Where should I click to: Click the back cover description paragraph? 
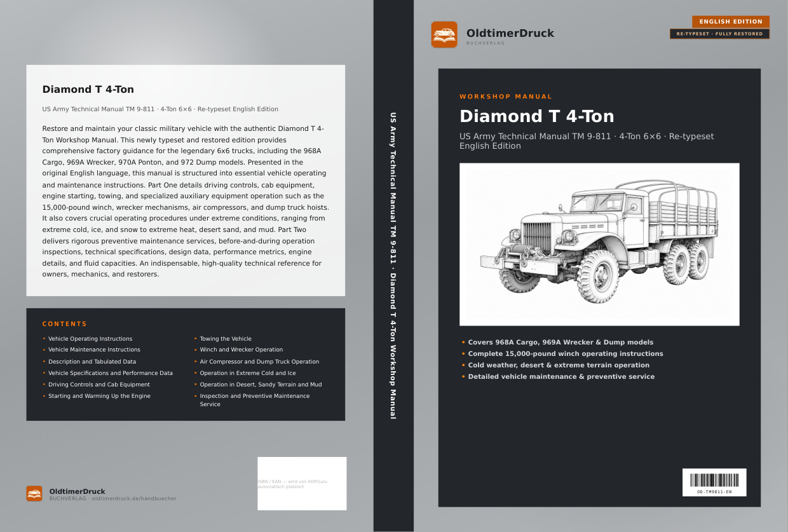[186, 201]
